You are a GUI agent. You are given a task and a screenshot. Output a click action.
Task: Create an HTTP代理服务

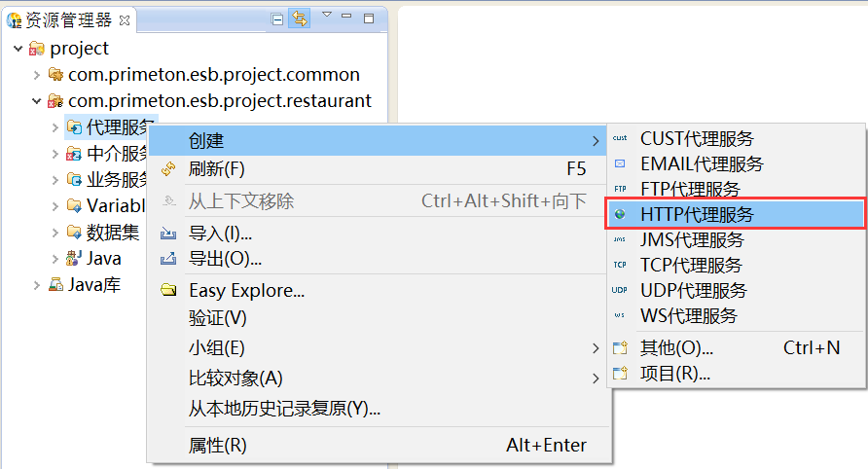(737, 214)
